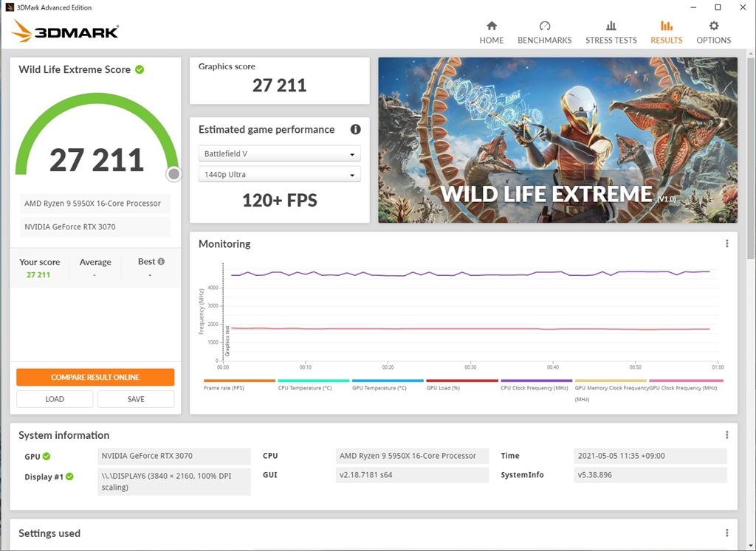The image size is (756, 551).
Task: Toggle CPU Clock Frequency legend item
Action: (x=536, y=385)
